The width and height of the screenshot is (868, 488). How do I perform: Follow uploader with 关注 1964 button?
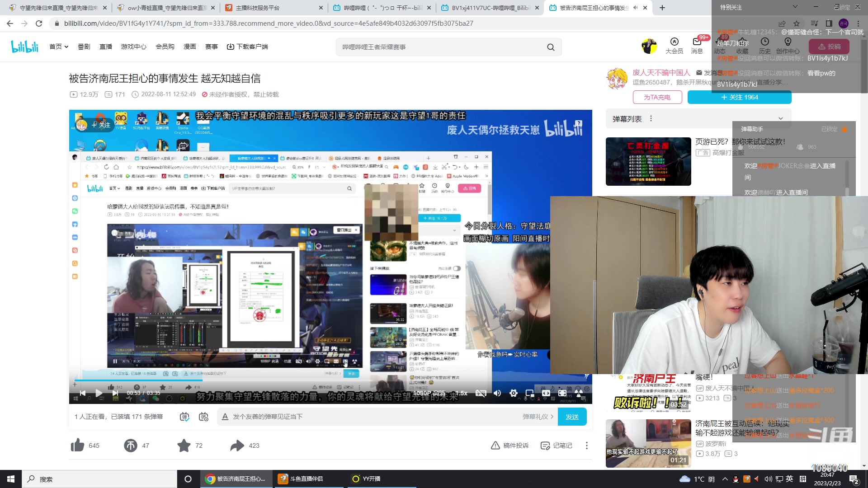click(x=739, y=97)
